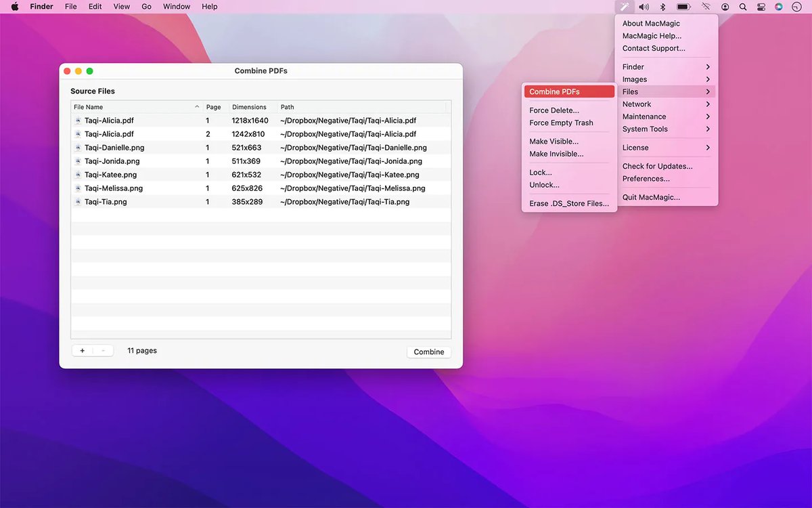Image resolution: width=812 pixels, height=508 pixels.
Task: Select Force Empty Trash menu item
Action: pyautogui.click(x=561, y=123)
